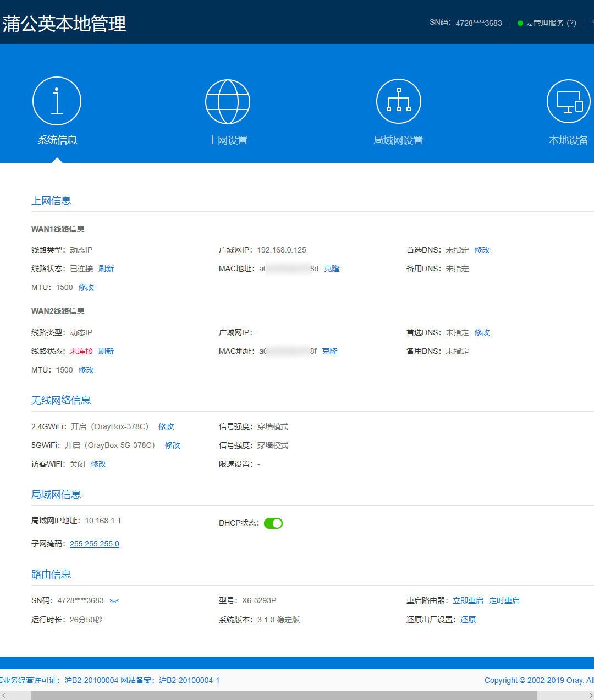Open the 系统信息 info icon
This screenshot has height=700, width=594.
57,101
